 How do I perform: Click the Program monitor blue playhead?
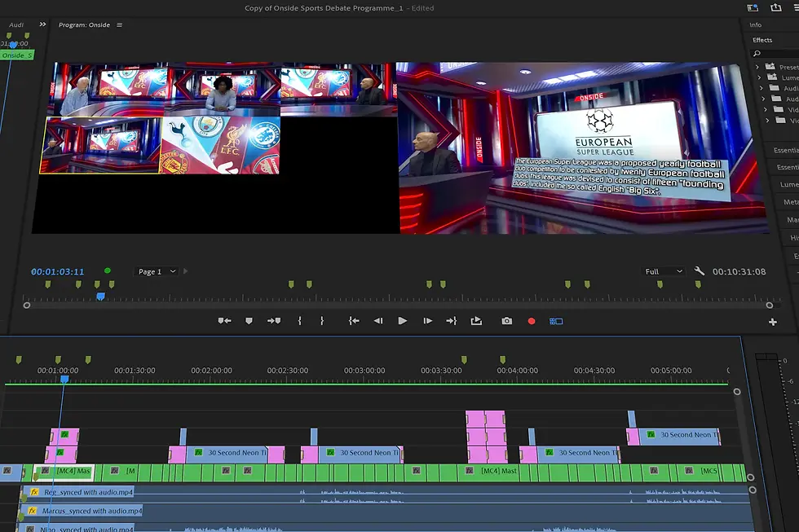101,297
